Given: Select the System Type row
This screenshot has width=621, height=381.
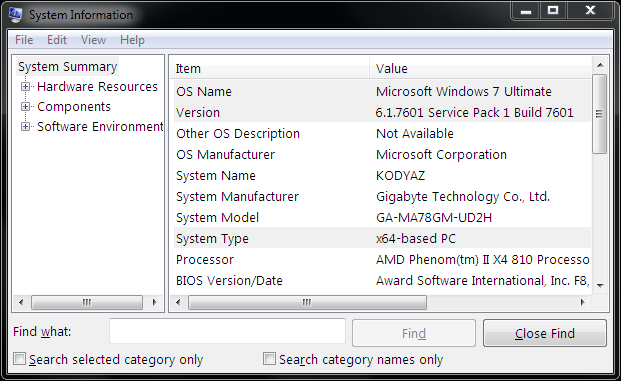Looking at the screenshot, I should click(382, 238).
